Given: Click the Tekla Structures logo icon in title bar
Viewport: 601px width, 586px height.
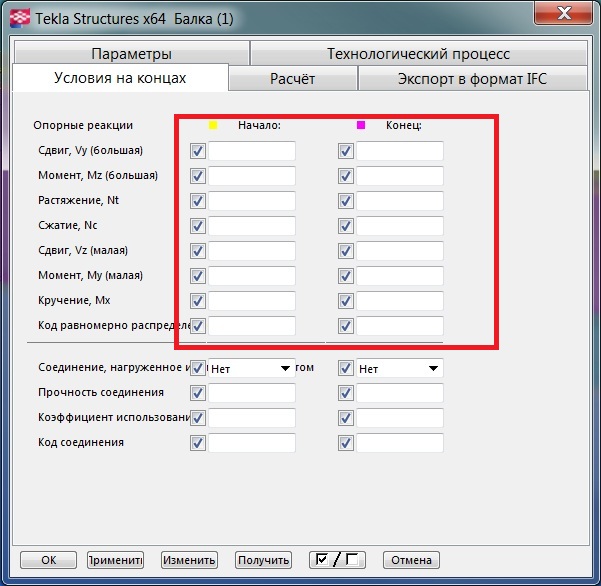Looking at the screenshot, I should [20, 18].
